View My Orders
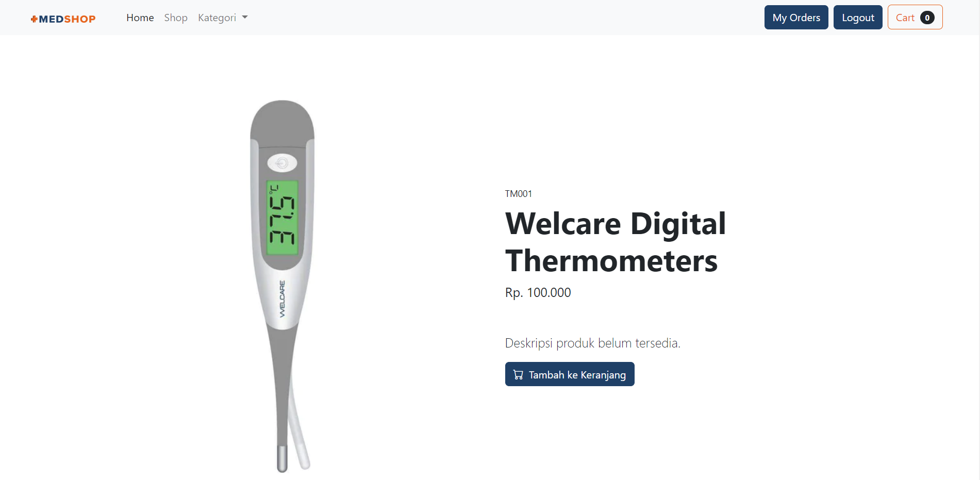 pos(796,18)
